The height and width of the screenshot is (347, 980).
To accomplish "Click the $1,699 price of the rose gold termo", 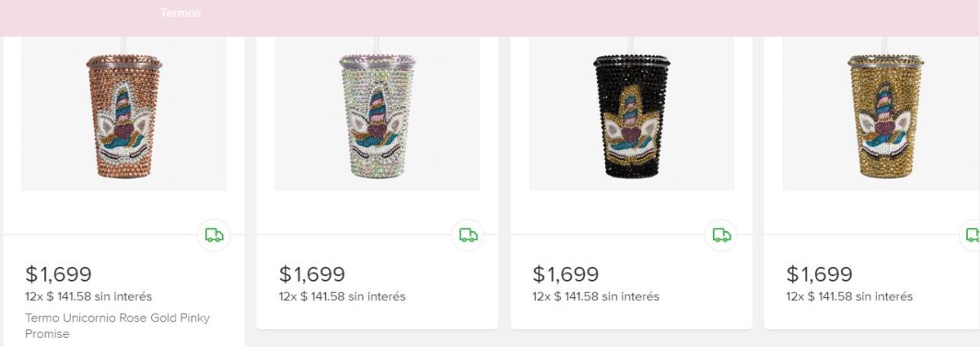I will tap(59, 274).
